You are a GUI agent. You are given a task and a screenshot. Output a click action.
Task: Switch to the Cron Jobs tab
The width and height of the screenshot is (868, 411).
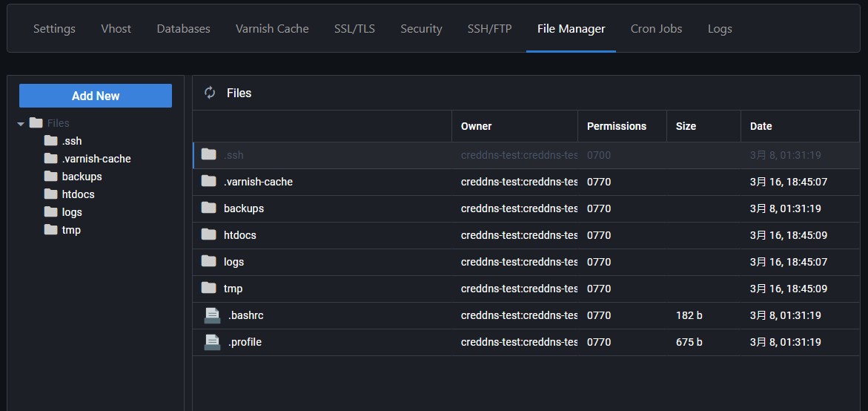coord(656,29)
